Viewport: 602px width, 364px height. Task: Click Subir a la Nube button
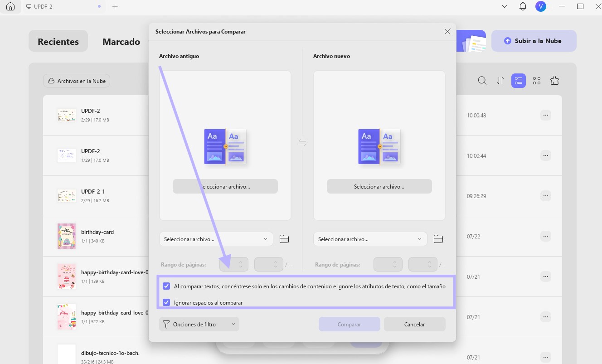click(x=534, y=41)
